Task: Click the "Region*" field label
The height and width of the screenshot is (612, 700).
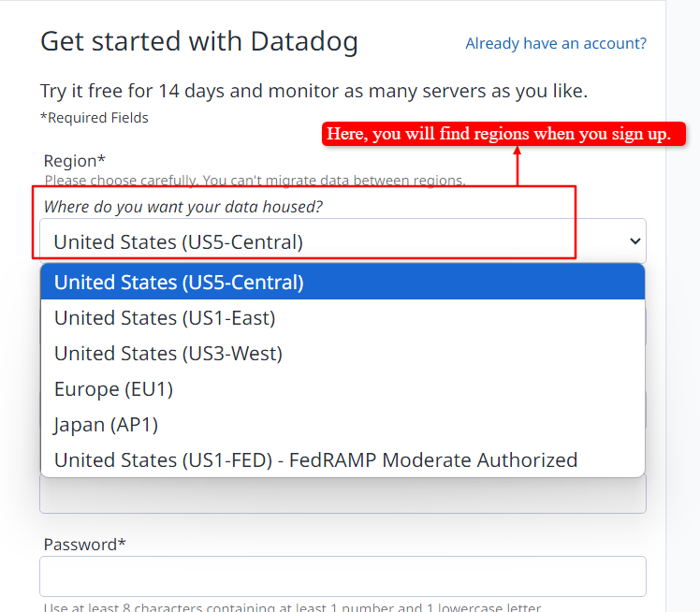Action: click(x=75, y=161)
